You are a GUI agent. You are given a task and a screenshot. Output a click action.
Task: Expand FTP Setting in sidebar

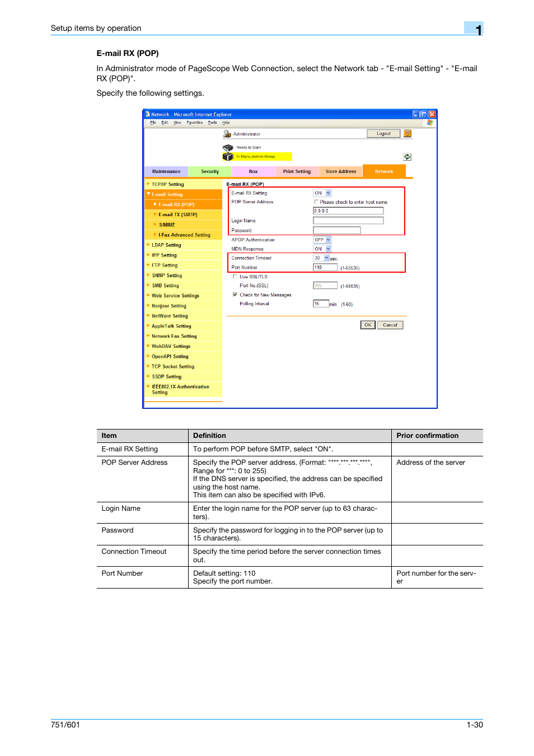click(x=148, y=265)
